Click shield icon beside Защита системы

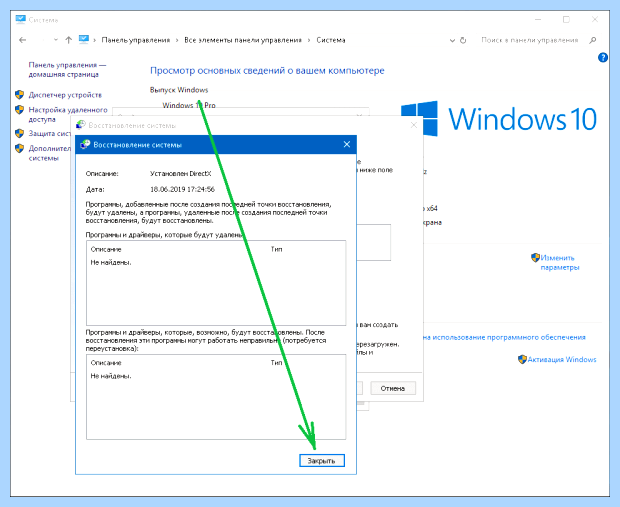19,133
